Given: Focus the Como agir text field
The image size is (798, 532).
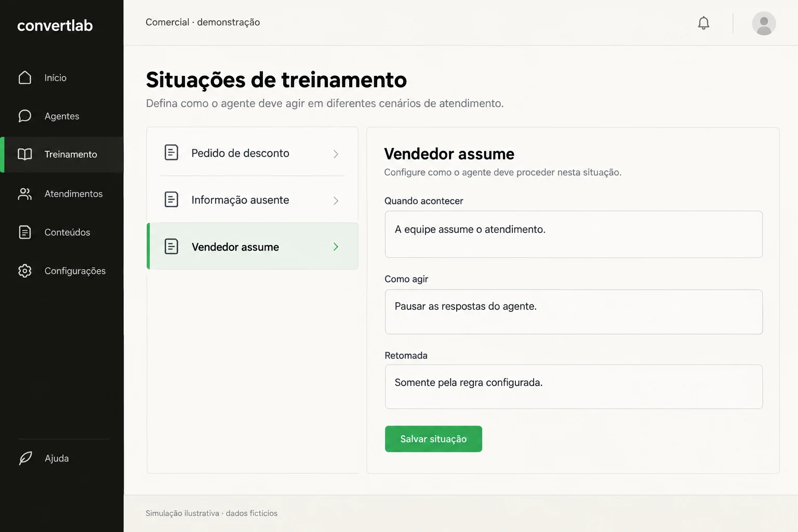Looking at the screenshot, I should [x=574, y=312].
